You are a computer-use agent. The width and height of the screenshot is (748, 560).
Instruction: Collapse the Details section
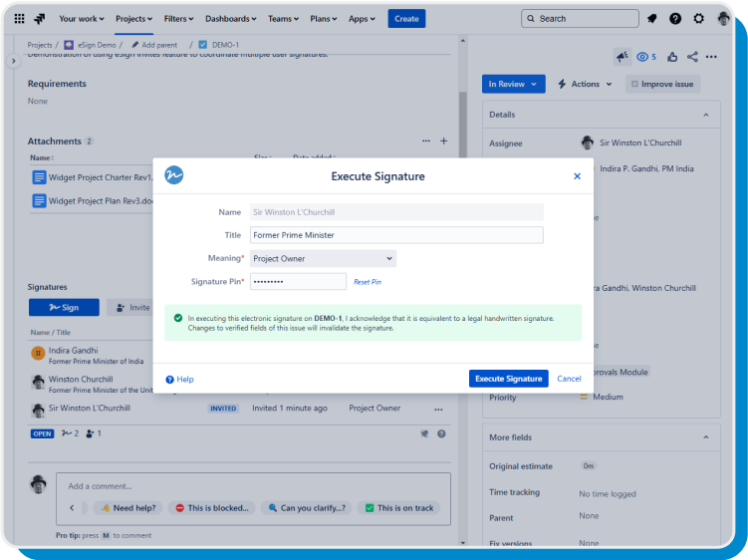coord(706,115)
